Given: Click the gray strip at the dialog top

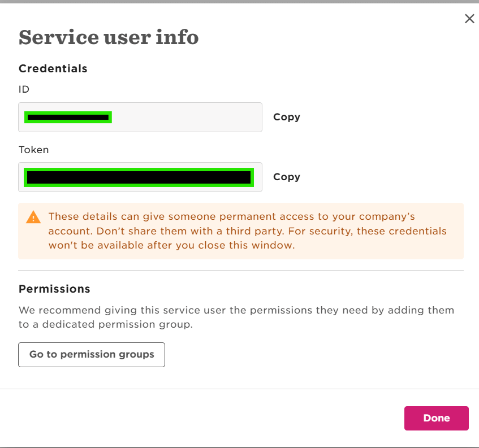Looking at the screenshot, I should (240, 2).
